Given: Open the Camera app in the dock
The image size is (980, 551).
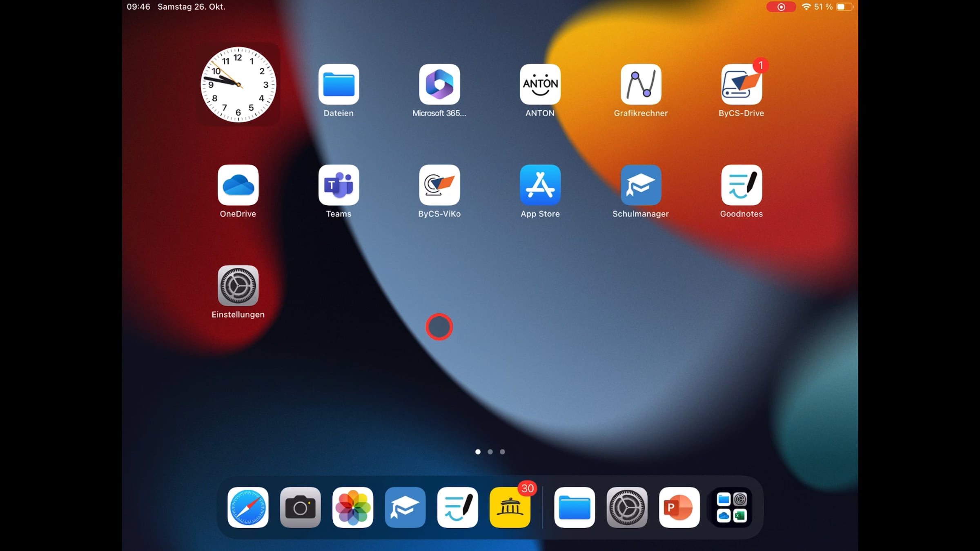Looking at the screenshot, I should (300, 507).
